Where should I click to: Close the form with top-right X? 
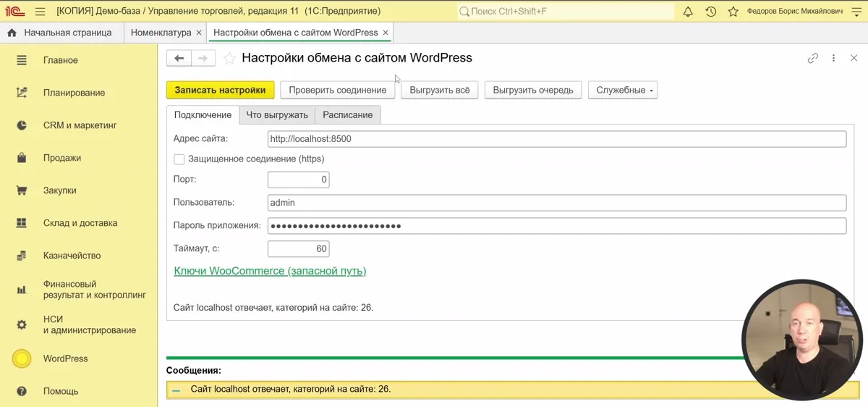[854, 59]
